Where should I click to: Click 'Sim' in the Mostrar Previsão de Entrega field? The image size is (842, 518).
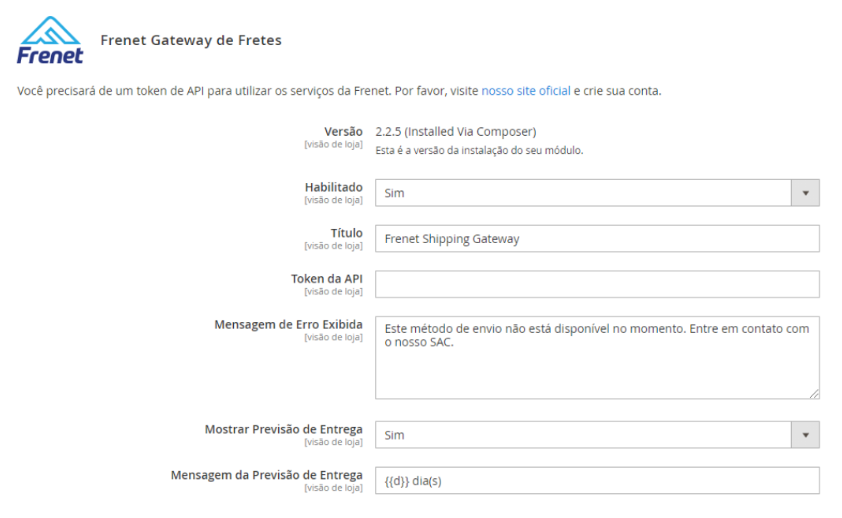tap(395, 435)
